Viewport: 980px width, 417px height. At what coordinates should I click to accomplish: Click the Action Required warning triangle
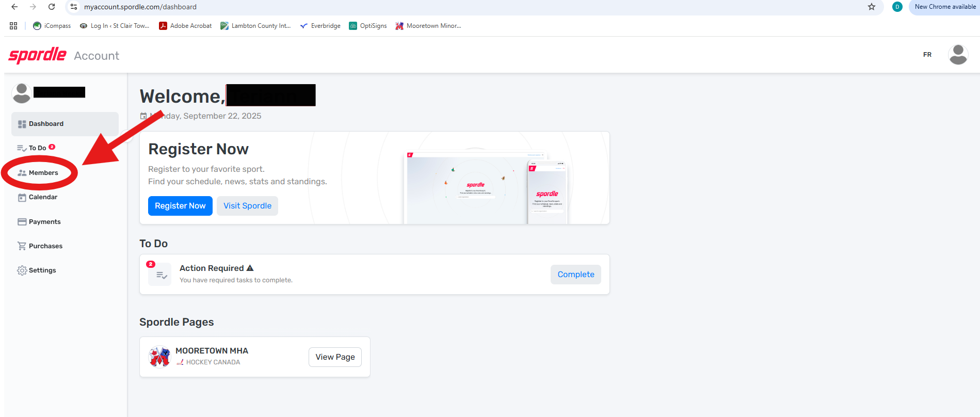click(x=250, y=268)
